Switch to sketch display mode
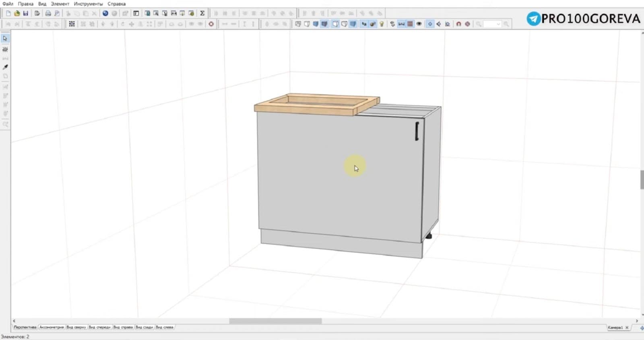 click(307, 24)
